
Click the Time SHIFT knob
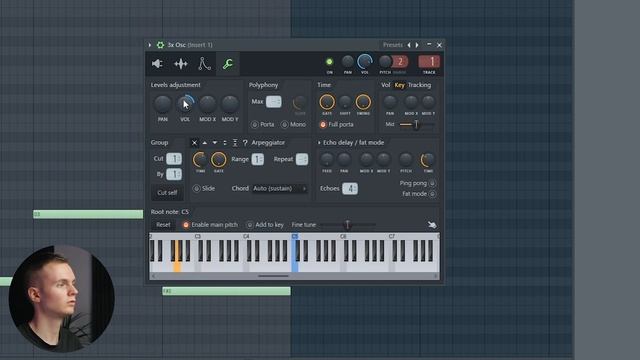345,102
